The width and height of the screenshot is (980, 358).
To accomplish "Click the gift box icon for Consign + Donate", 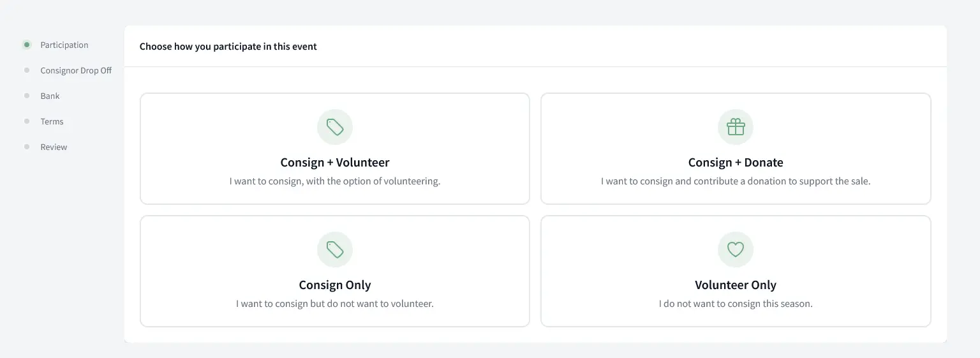I will 736,127.
